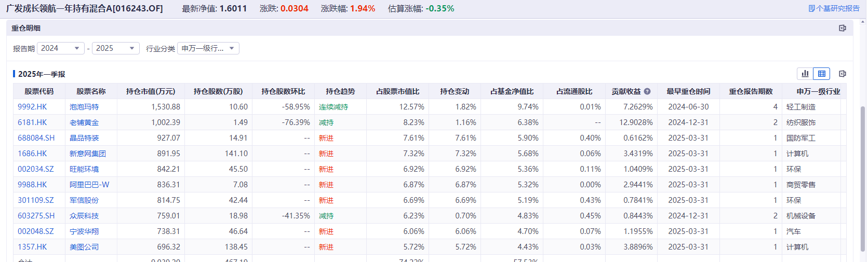Open the 老铺黄金 stock name link

point(84,122)
